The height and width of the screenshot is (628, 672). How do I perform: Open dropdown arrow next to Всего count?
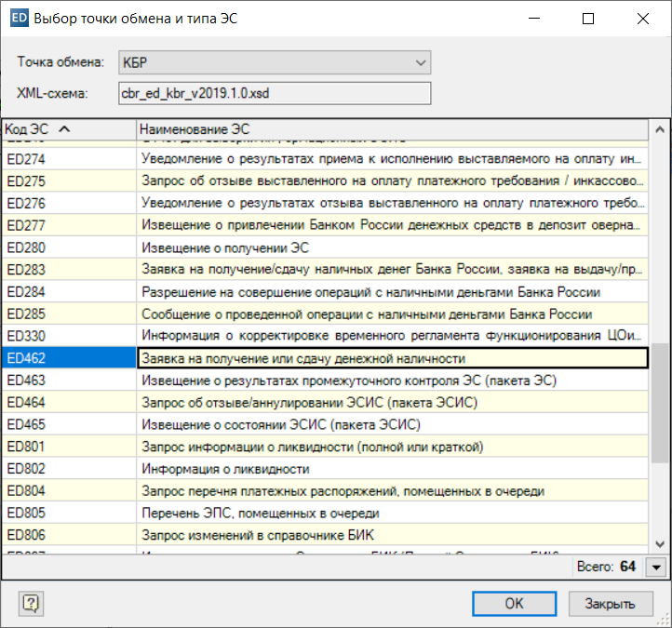tap(657, 566)
